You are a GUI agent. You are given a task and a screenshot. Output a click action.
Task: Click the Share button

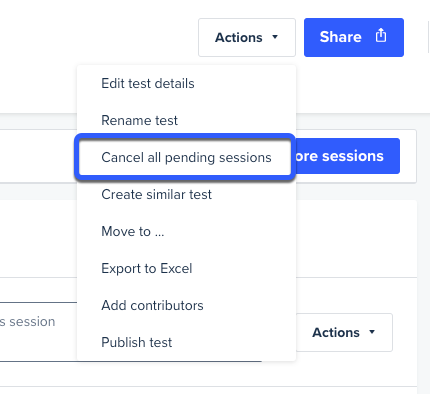354,37
